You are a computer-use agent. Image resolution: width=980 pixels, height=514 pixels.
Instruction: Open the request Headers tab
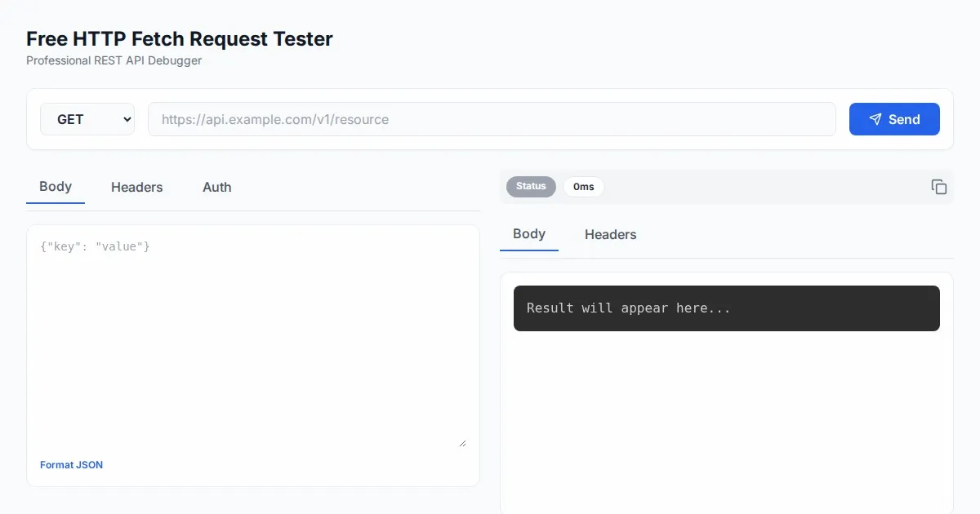[136, 187]
